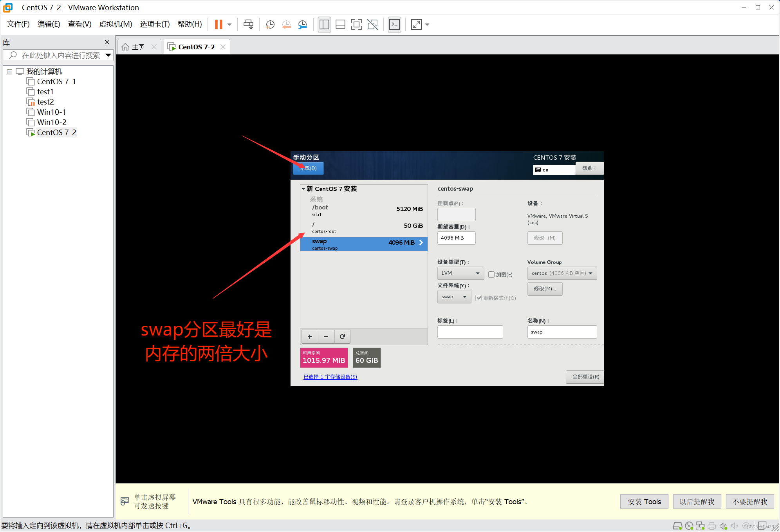Toggle the 重新格式化(O) reformat checkbox
This screenshot has height=532, width=780.
479,298
